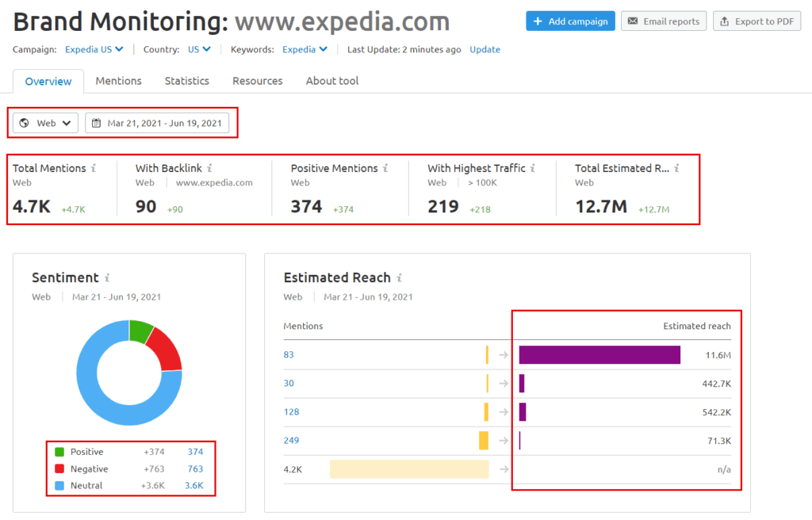Open the 30 mentions link

click(x=289, y=384)
